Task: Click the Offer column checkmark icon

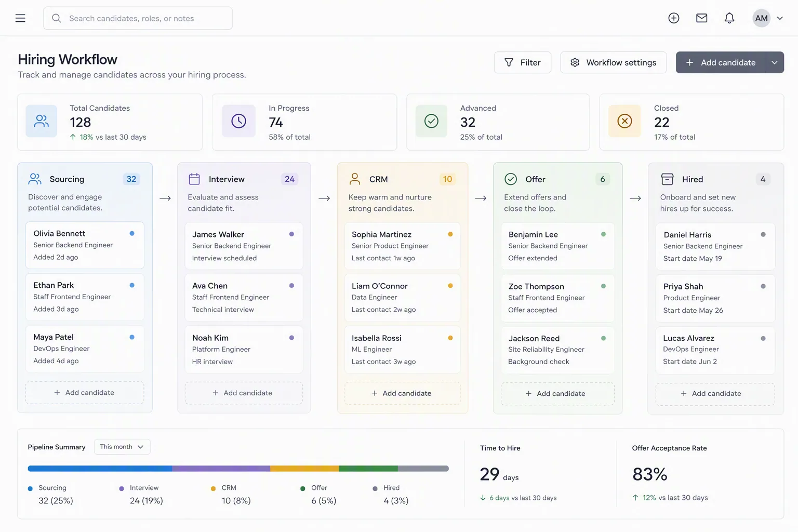Action: pyautogui.click(x=511, y=179)
